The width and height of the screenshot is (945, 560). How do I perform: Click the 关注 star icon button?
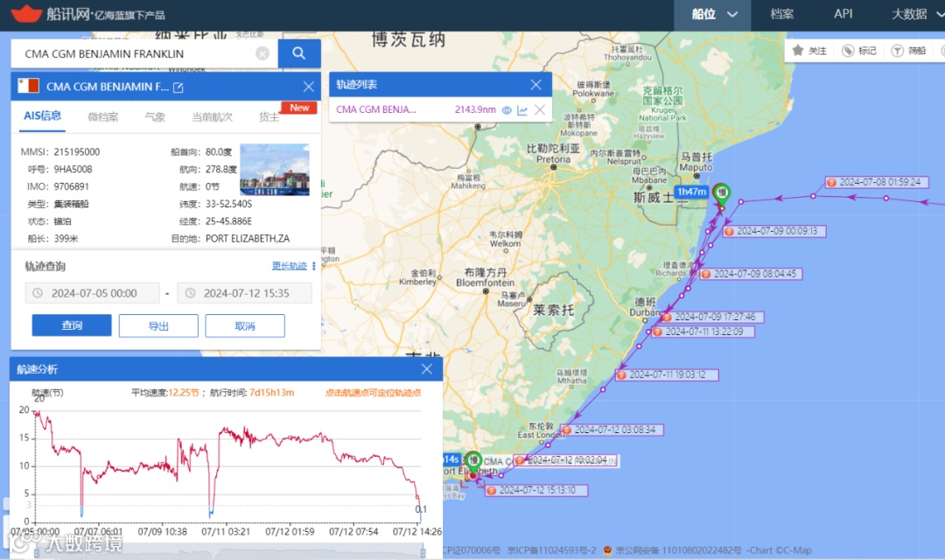coord(809,51)
